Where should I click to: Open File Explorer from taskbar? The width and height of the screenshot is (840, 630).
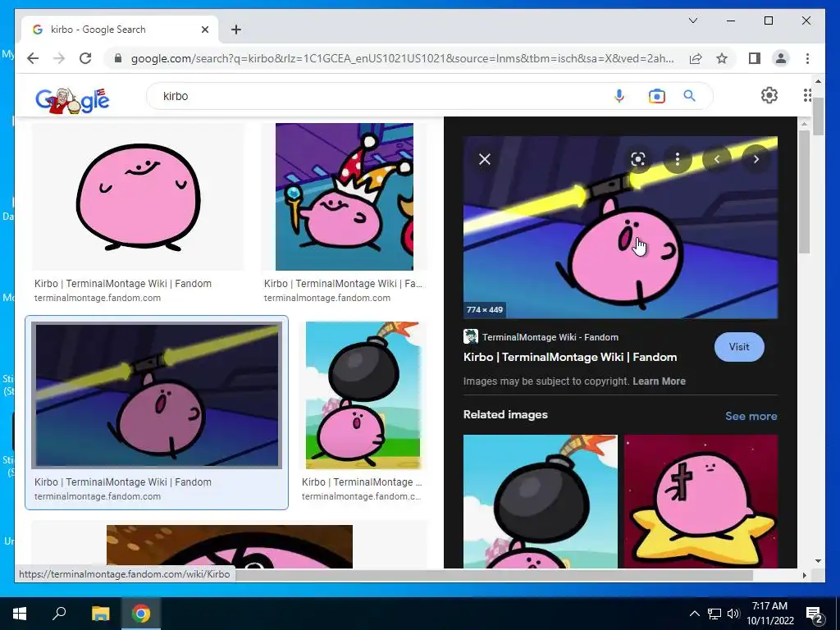(x=100, y=614)
